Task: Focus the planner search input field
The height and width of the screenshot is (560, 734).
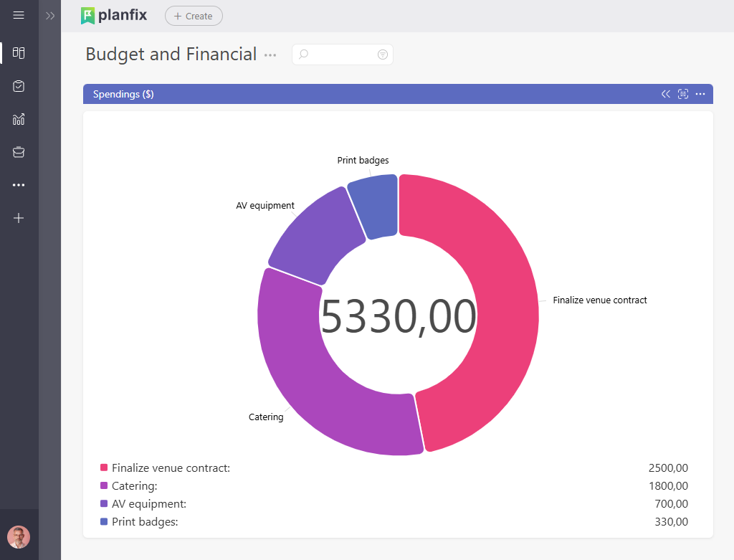Action: pyautogui.click(x=342, y=54)
